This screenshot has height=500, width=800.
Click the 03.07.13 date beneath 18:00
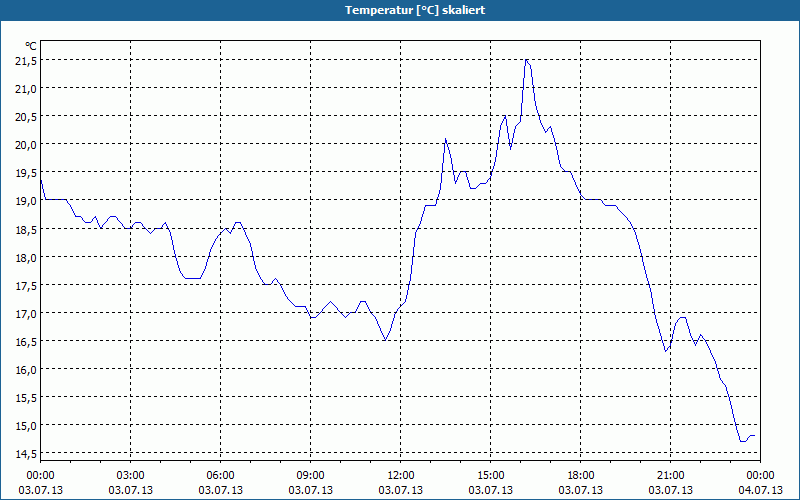(581, 490)
